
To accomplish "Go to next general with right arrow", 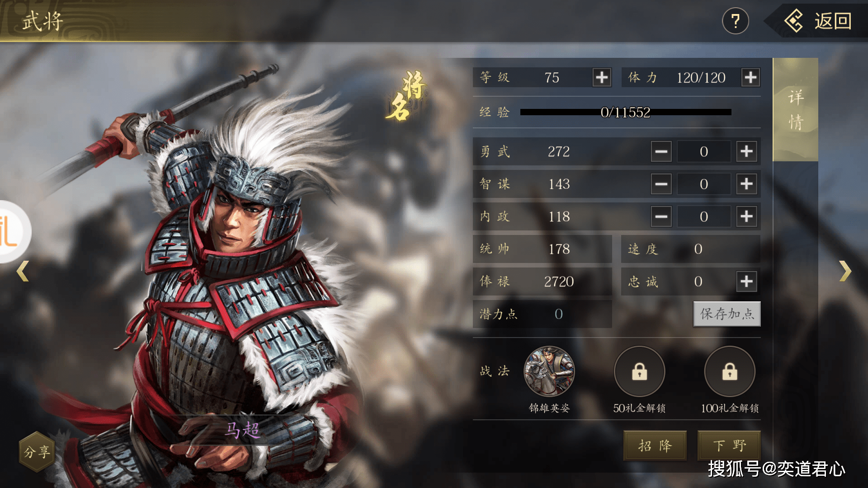I will pyautogui.click(x=845, y=271).
